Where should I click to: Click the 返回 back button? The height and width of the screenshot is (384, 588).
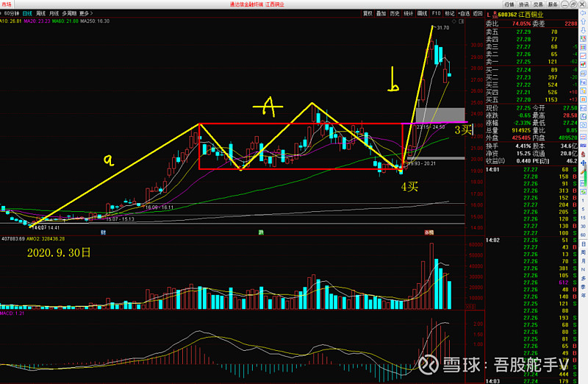click(x=477, y=13)
